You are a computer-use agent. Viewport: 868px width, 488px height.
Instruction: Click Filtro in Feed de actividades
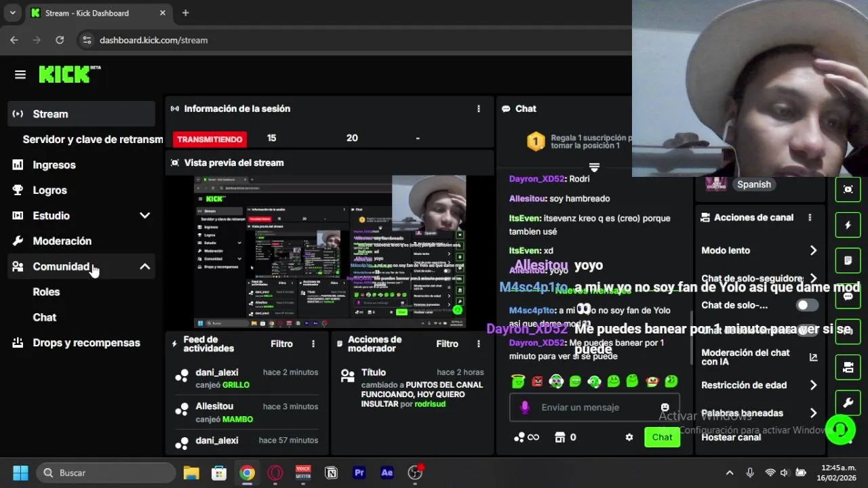[281, 344]
